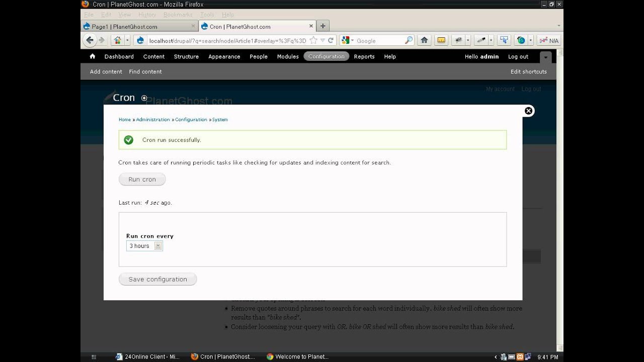Click the browser forward arrow button
Viewport: 644px width, 362px height.
coord(102,40)
